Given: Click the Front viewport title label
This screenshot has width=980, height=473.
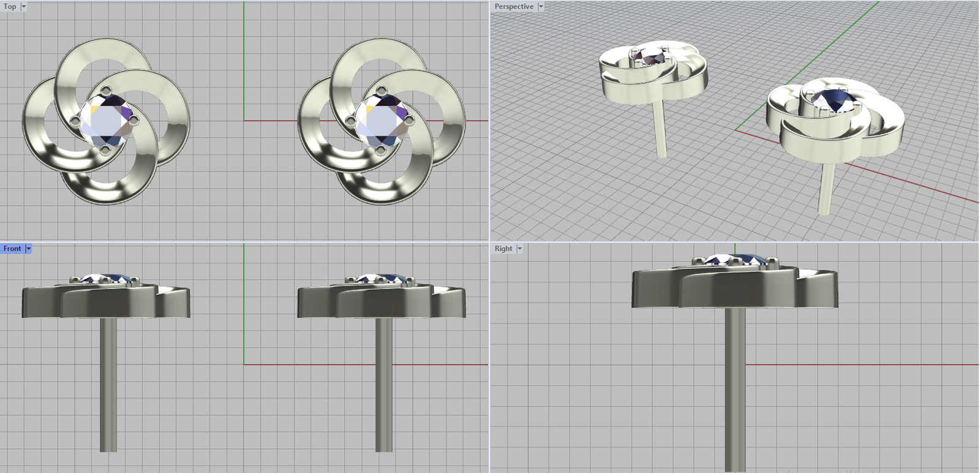Looking at the screenshot, I should [x=12, y=249].
